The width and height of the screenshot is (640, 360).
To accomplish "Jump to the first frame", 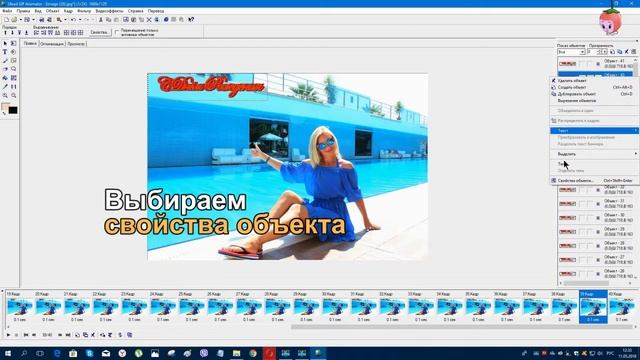I will click(x=26, y=335).
